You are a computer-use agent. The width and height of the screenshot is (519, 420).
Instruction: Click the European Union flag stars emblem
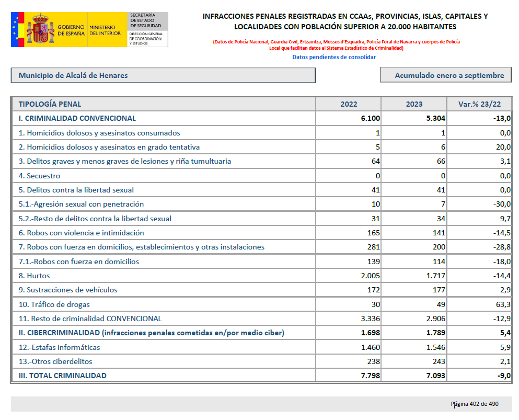click(x=17, y=29)
